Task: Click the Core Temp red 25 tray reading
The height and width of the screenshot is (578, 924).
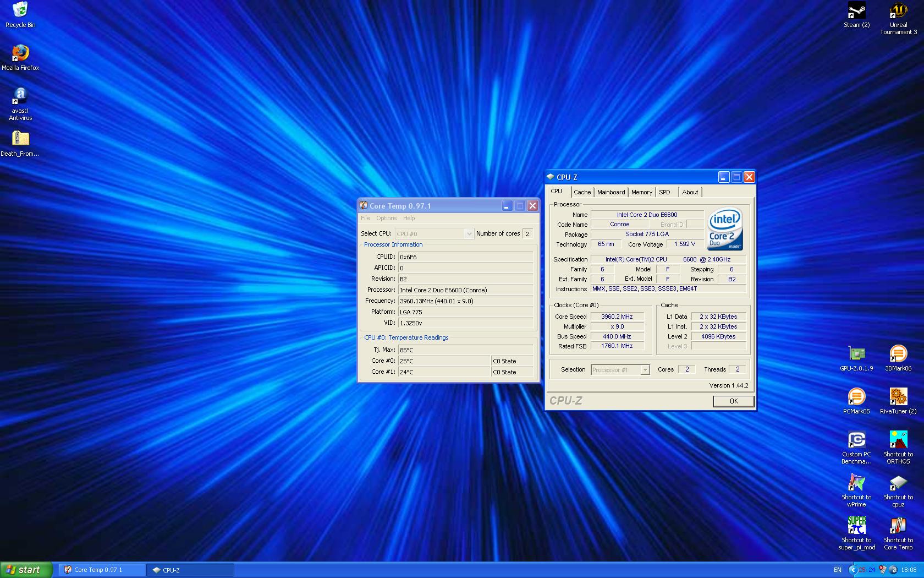Action: click(x=862, y=570)
